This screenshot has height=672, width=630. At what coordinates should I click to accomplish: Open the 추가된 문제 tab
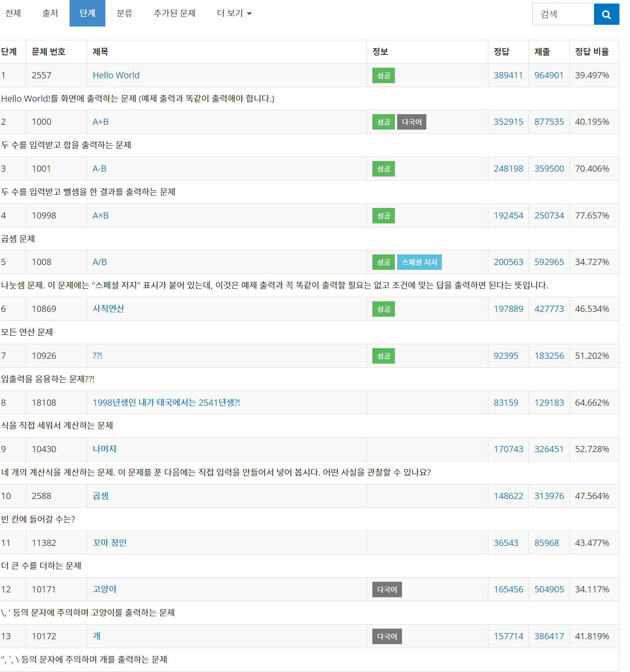pyautogui.click(x=174, y=13)
